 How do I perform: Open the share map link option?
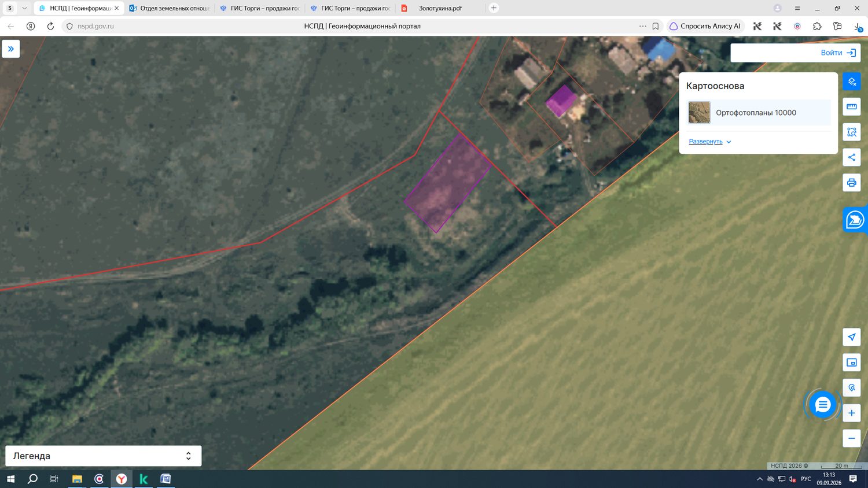852,157
